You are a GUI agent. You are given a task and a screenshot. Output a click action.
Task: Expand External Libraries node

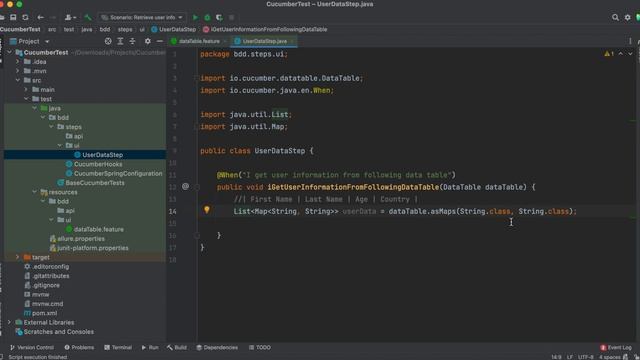pyautogui.click(x=9, y=322)
